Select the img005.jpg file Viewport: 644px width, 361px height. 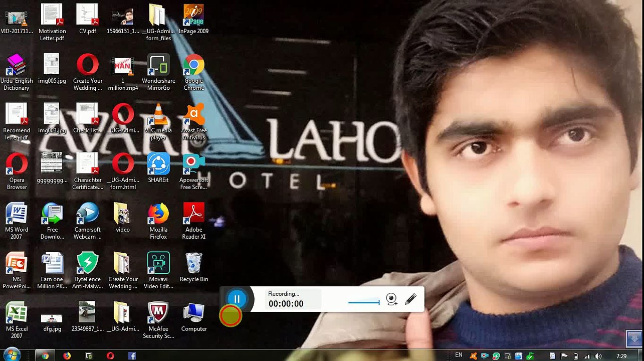pos(52,70)
